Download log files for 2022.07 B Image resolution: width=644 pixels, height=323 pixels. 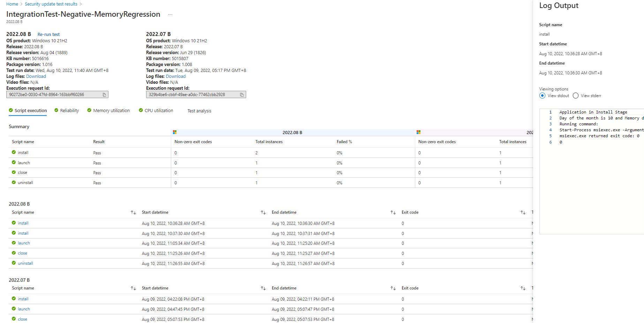tap(176, 76)
